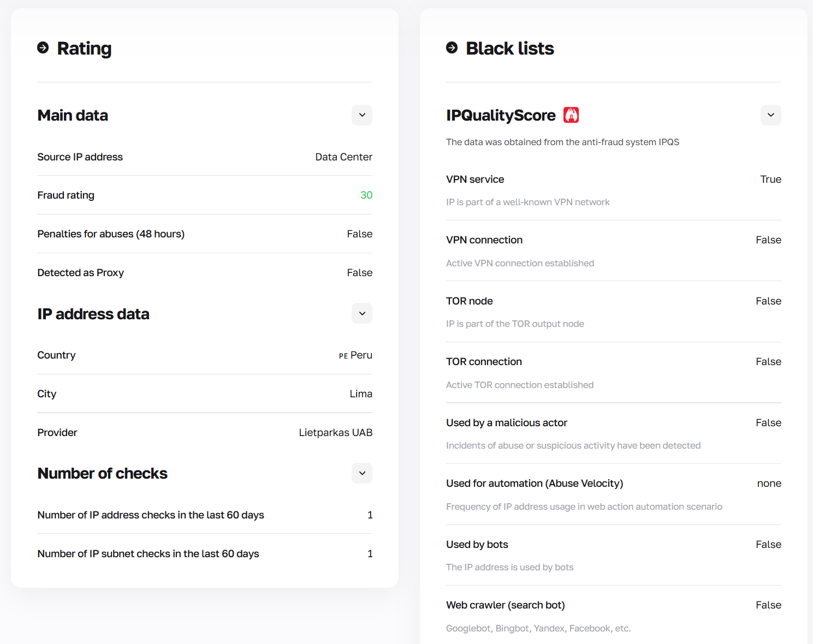
Task: Click the red IPQualityScore flame logo
Action: coord(571,115)
